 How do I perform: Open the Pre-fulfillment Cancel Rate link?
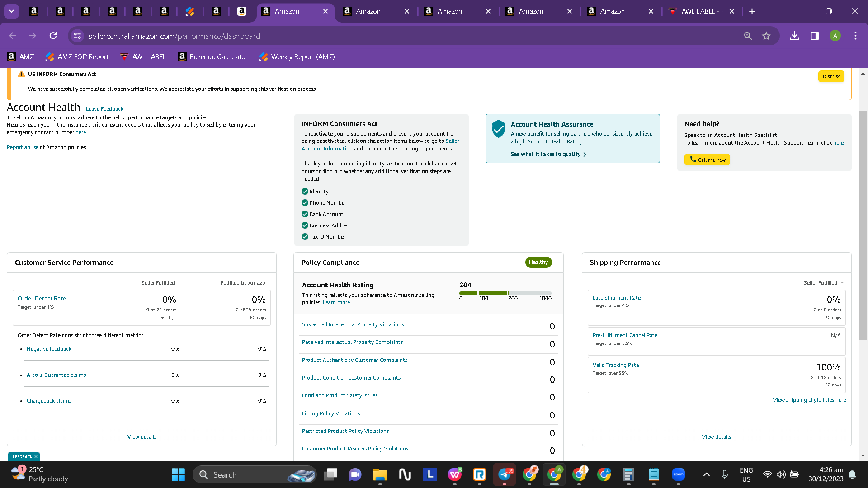tap(625, 335)
